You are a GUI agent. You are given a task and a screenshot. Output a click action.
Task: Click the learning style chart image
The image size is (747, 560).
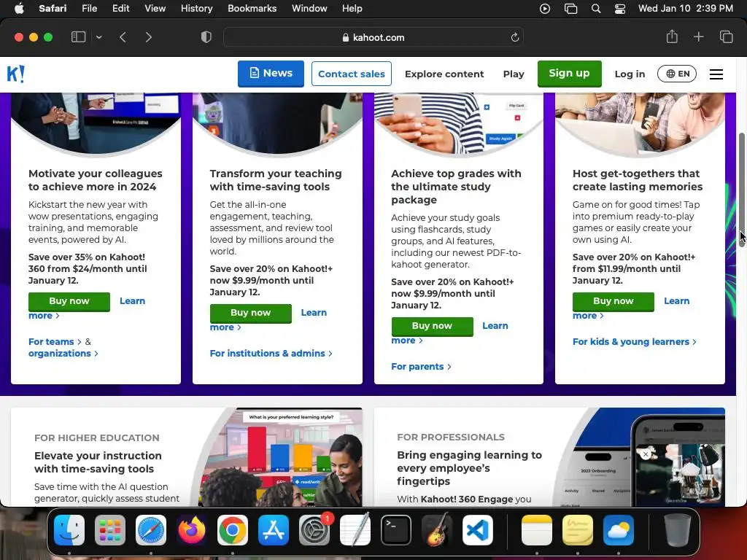click(280, 456)
